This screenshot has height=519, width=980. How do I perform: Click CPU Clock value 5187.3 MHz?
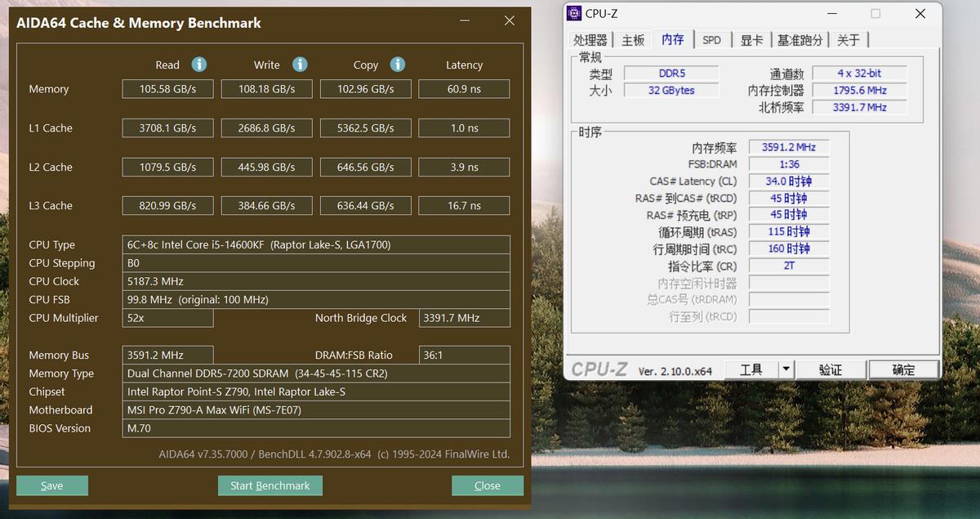pos(317,281)
